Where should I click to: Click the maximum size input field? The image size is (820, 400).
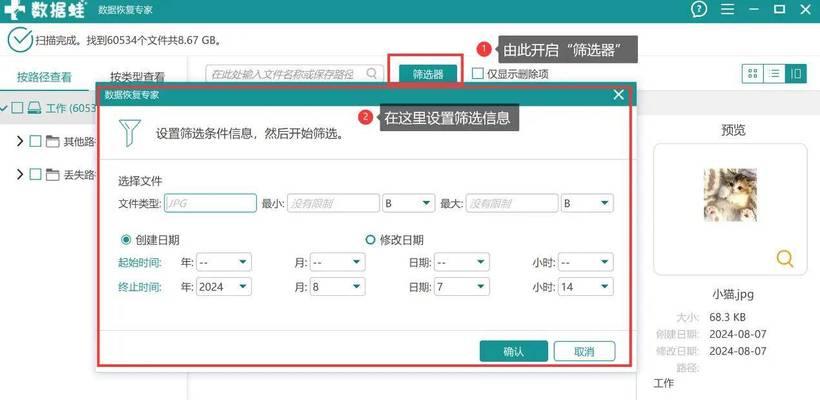pyautogui.click(x=512, y=203)
